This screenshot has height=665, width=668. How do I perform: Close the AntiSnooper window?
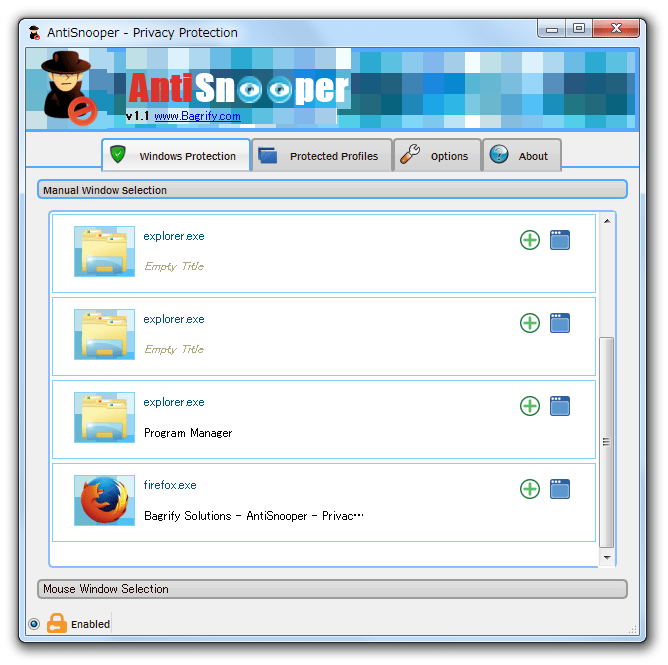pos(616,29)
